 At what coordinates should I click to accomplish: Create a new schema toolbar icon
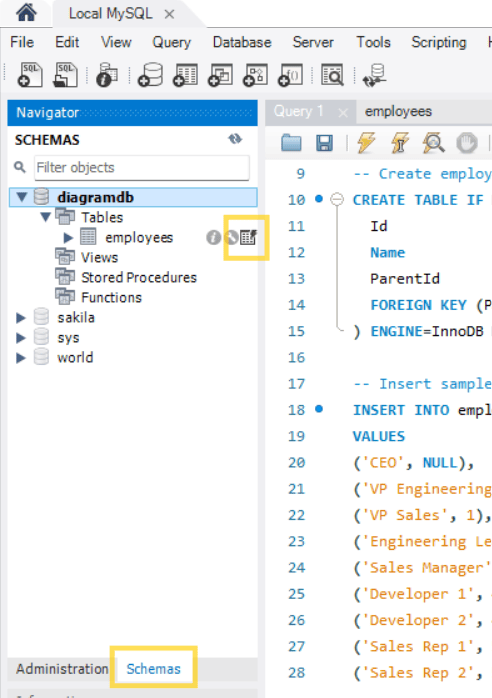150,75
